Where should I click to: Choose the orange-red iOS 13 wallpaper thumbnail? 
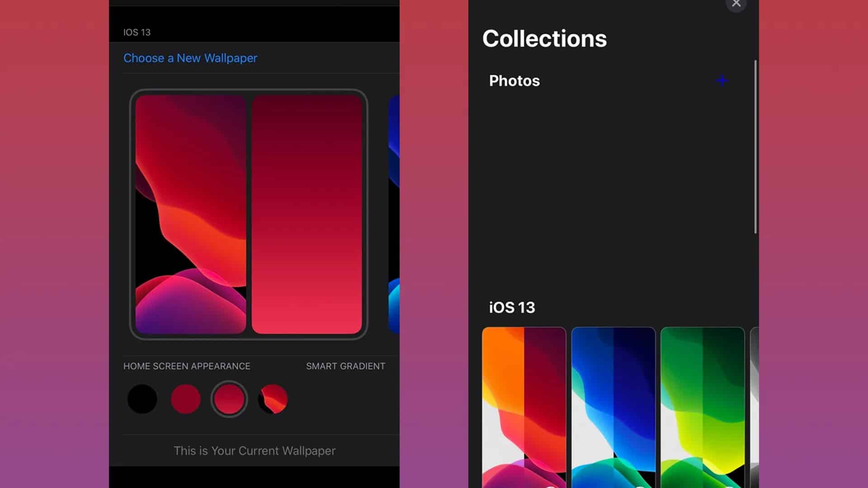pyautogui.click(x=524, y=407)
